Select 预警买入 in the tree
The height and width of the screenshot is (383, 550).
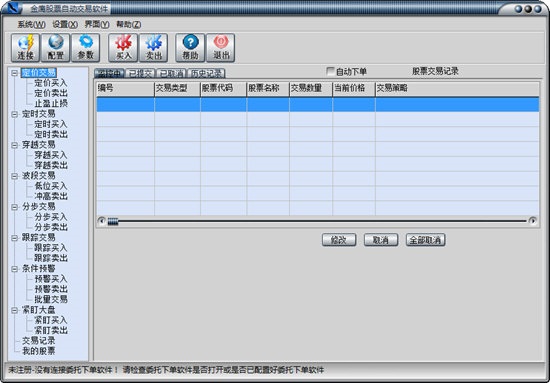(51, 279)
